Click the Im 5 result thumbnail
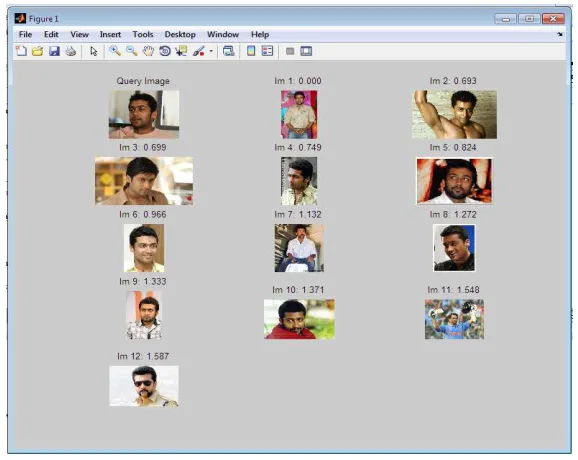Viewport: 578px width, 460px height. [454, 181]
